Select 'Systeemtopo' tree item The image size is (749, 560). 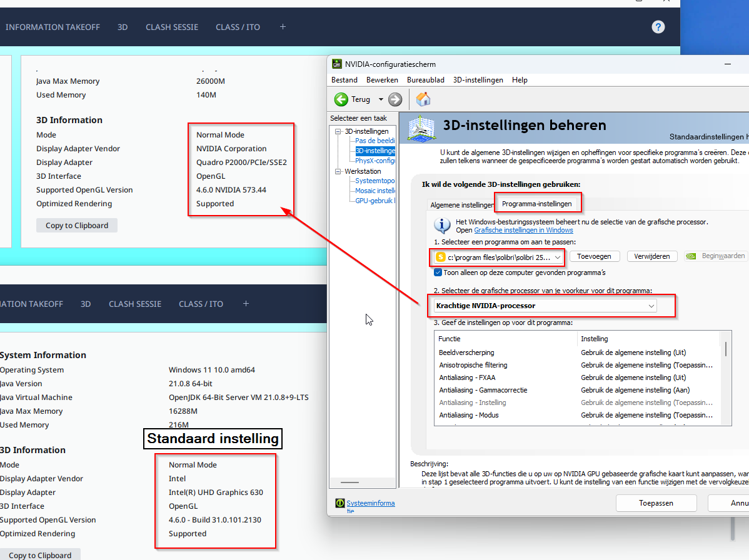click(375, 181)
